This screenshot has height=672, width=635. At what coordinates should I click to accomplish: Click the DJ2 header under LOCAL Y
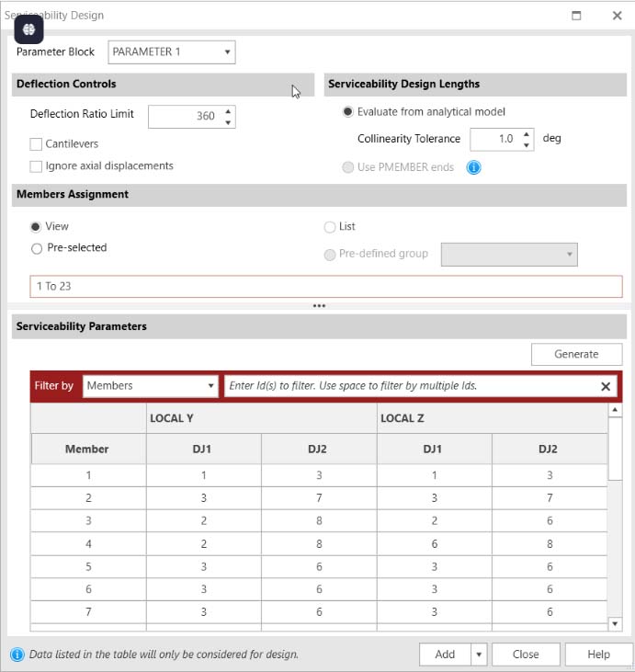319,449
